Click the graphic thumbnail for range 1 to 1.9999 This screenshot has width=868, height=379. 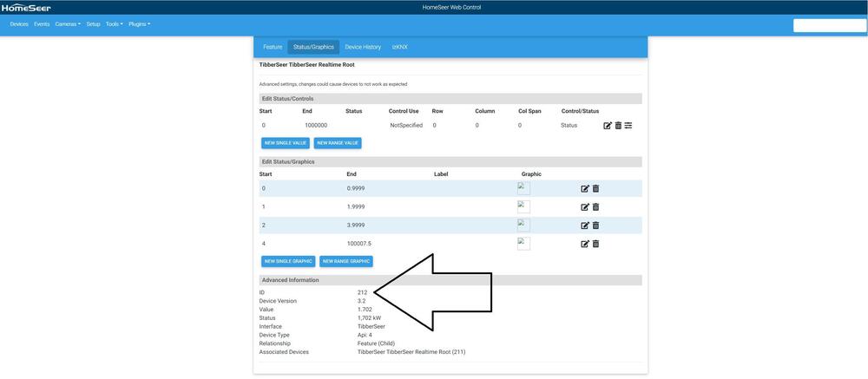pyautogui.click(x=523, y=206)
